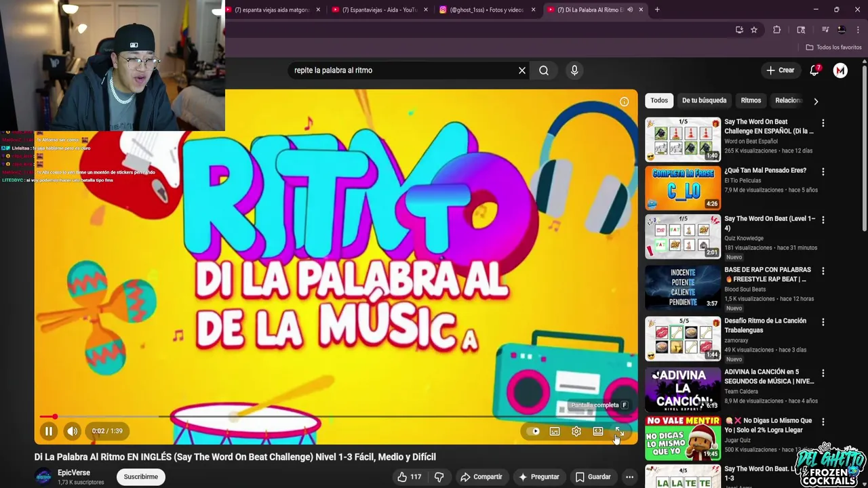The height and width of the screenshot is (488, 868).
Task: Open options for 'No Digas Lo Mismo Que Yo'
Action: [823, 422]
